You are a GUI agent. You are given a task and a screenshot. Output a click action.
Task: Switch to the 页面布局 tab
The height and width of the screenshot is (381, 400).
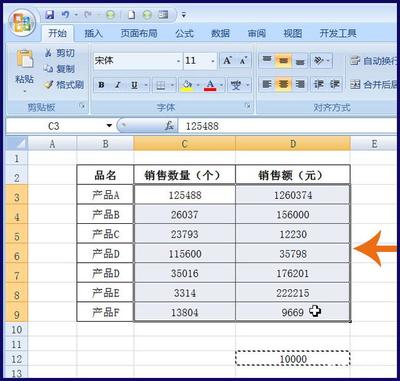[x=139, y=33]
